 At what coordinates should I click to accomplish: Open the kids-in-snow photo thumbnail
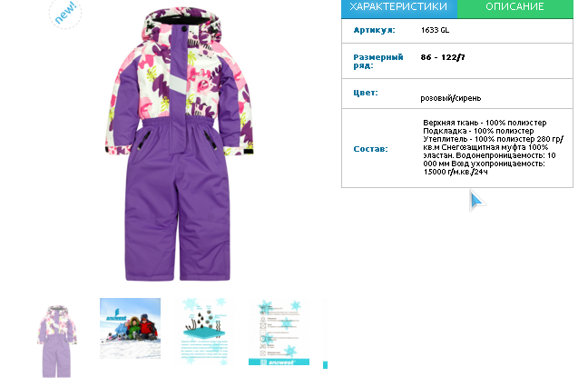[130, 329]
